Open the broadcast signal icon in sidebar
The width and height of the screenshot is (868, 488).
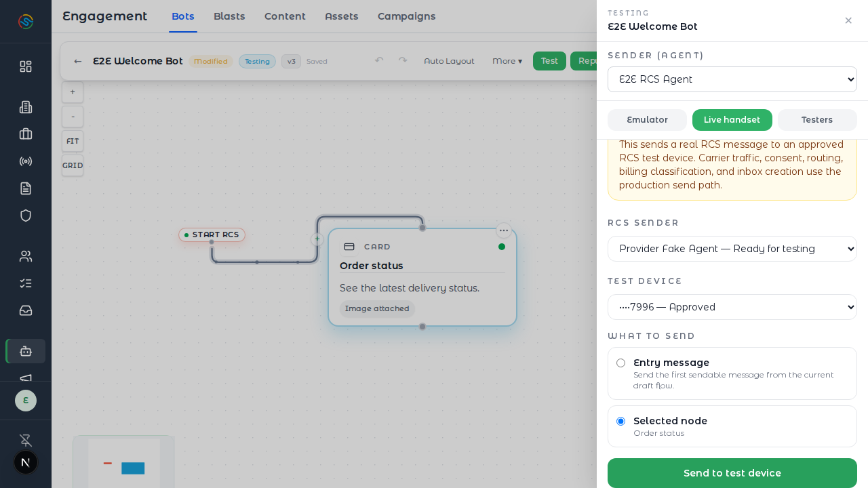click(26, 161)
